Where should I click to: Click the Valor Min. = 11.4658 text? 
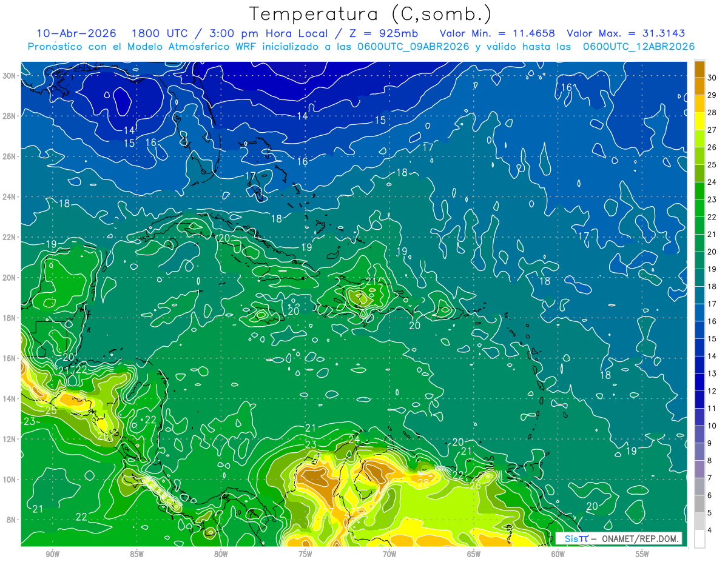click(x=500, y=33)
